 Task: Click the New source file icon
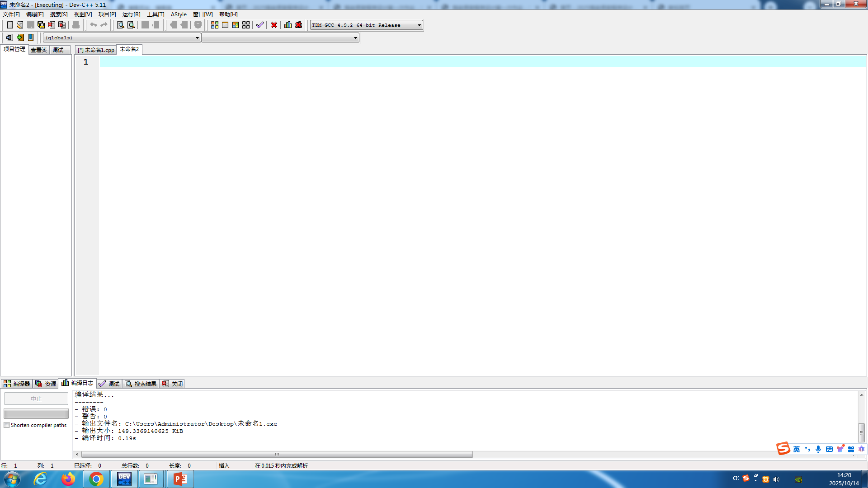pyautogui.click(x=9, y=25)
